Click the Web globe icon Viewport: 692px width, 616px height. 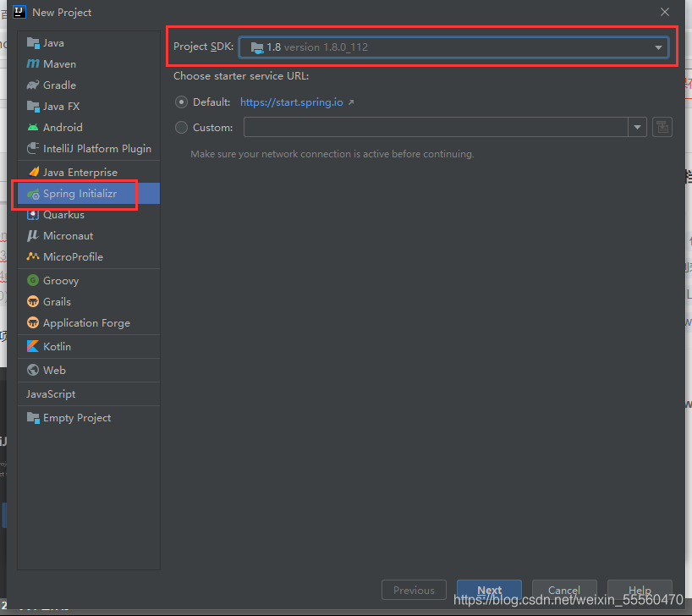(x=33, y=370)
